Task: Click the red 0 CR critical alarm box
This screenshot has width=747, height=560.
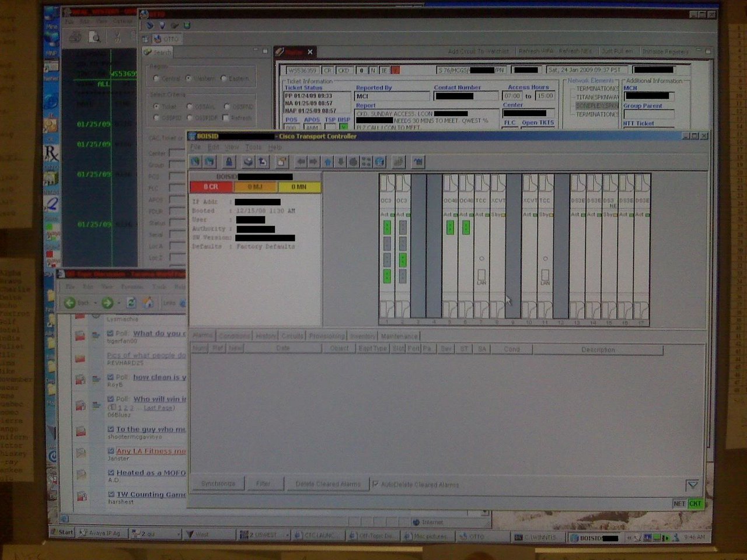Action: pos(211,187)
